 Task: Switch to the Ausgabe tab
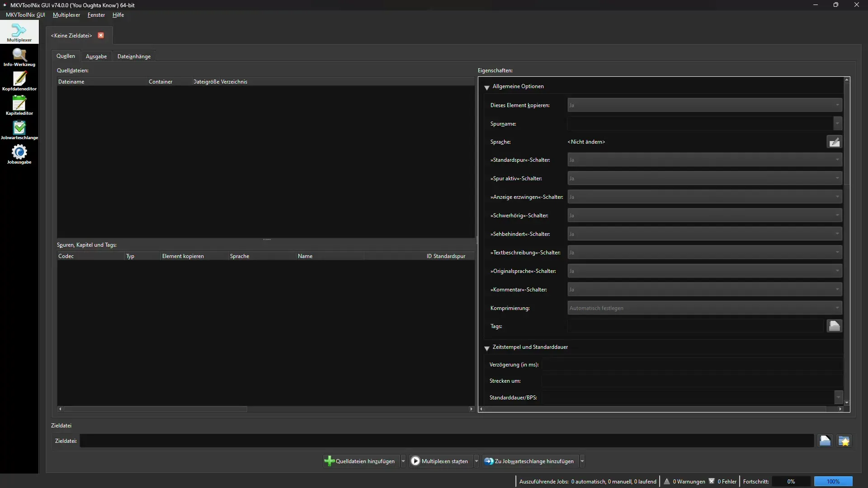click(96, 56)
